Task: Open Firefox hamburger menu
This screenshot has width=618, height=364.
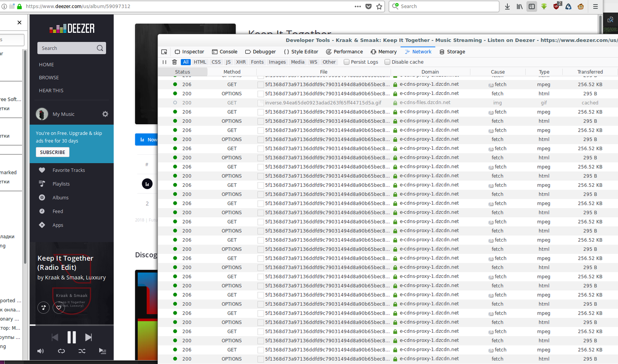Action: pos(595,7)
